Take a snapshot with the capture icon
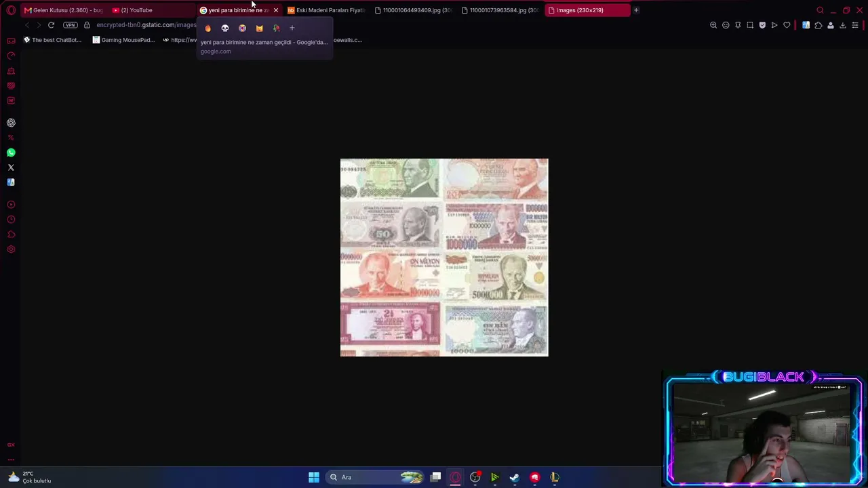The height and width of the screenshot is (488, 868). (750, 25)
